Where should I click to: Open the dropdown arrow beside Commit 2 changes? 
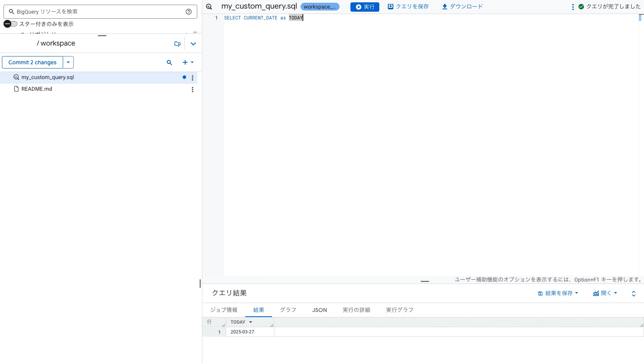coord(68,62)
